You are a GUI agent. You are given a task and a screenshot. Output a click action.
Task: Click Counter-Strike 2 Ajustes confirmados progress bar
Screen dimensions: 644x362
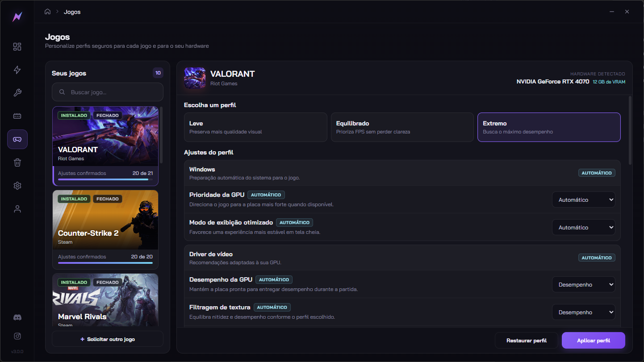coord(105,263)
